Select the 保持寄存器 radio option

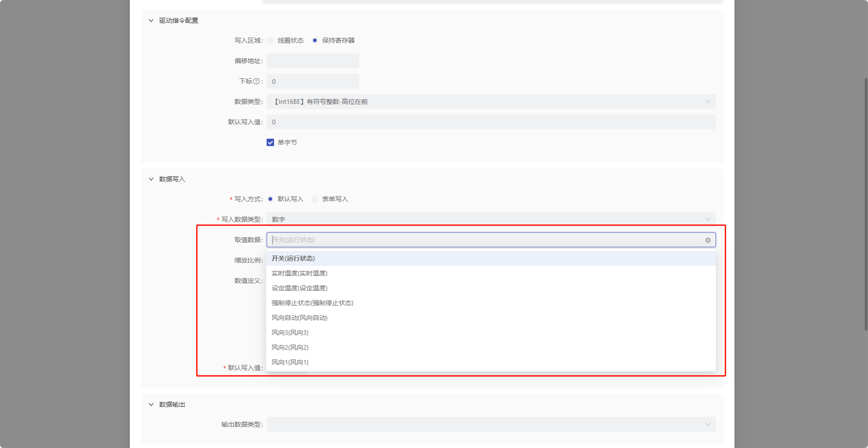(x=315, y=40)
